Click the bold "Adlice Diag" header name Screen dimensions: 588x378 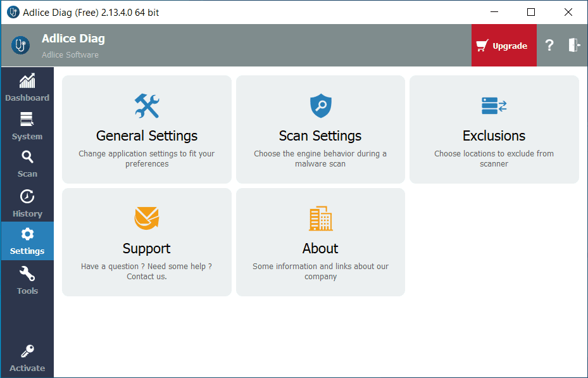tap(73, 39)
